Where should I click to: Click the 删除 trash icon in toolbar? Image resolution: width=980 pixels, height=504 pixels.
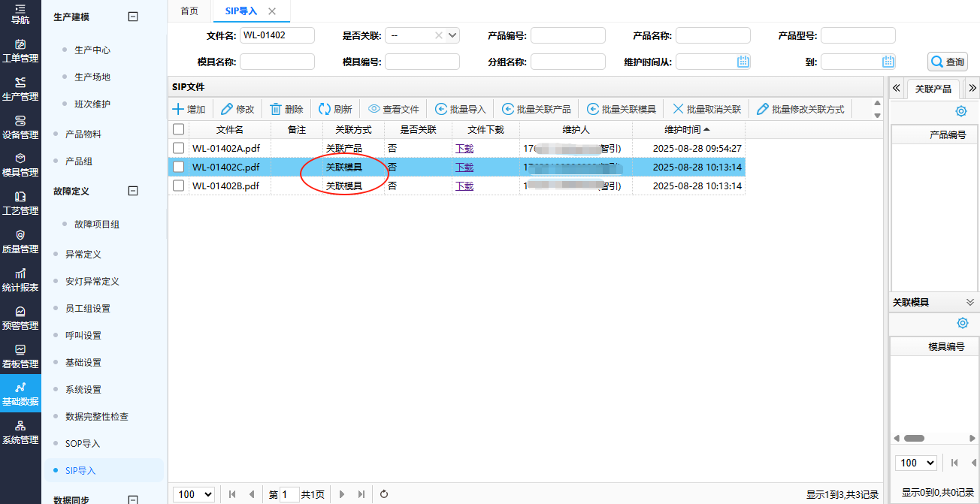coord(276,110)
